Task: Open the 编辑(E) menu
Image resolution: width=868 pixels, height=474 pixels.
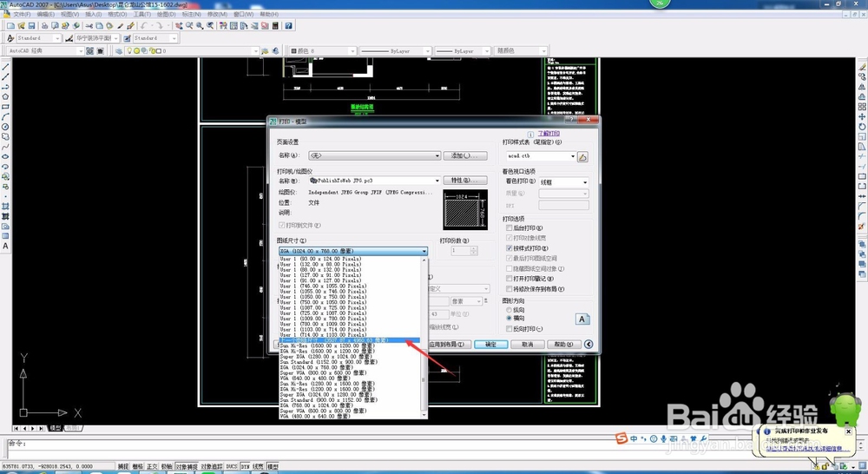Action: (x=45, y=14)
